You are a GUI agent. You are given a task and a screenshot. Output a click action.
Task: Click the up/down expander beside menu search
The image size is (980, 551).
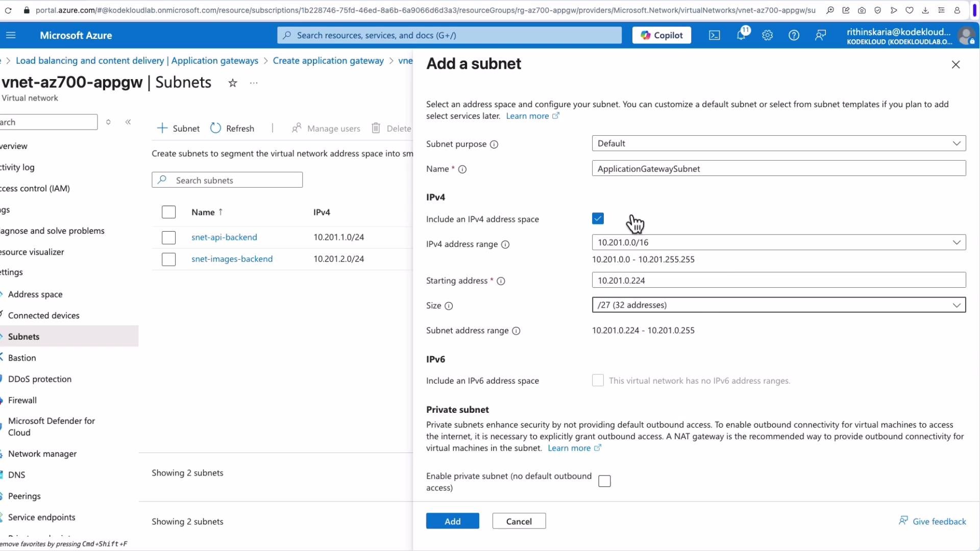(x=108, y=122)
